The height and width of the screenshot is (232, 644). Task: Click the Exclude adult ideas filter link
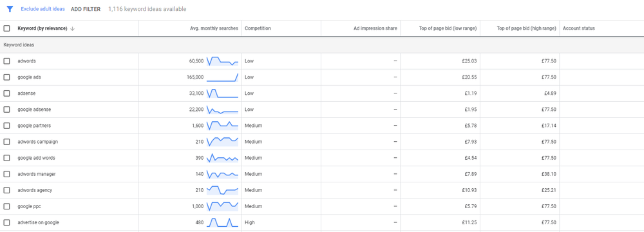tap(43, 9)
